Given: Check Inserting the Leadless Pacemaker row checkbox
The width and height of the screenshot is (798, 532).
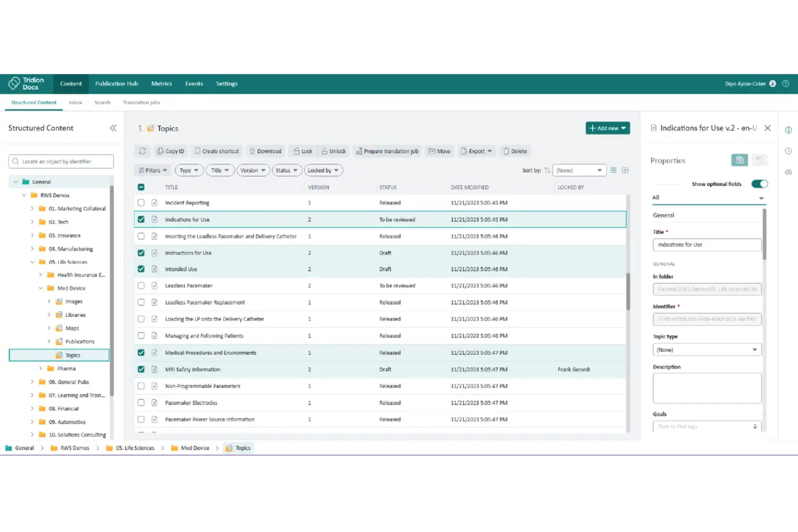Looking at the screenshot, I should pos(141,236).
